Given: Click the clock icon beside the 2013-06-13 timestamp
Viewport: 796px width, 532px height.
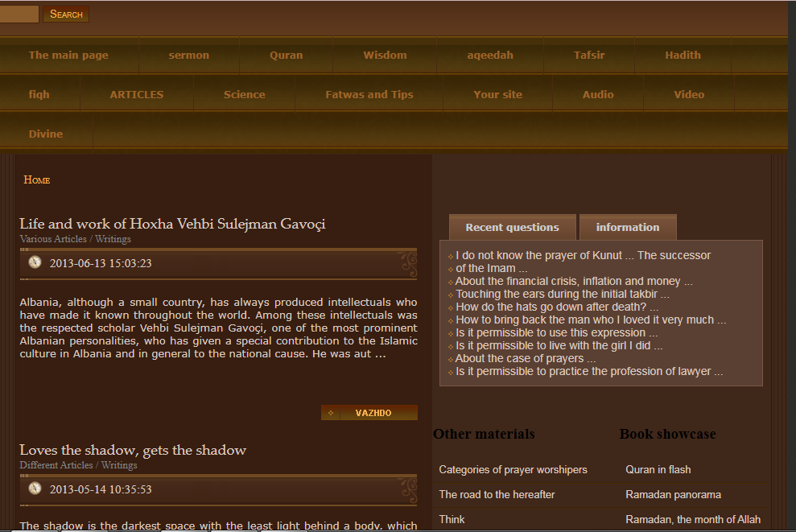Looking at the screenshot, I should [35, 262].
